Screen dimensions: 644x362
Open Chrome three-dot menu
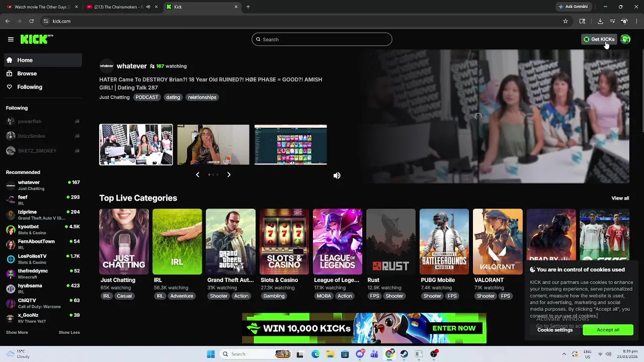tap(637, 21)
